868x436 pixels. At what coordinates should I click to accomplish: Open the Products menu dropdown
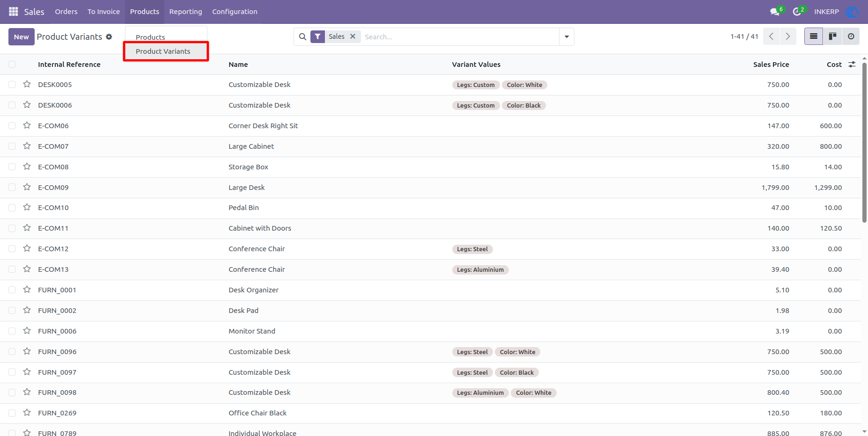[145, 12]
